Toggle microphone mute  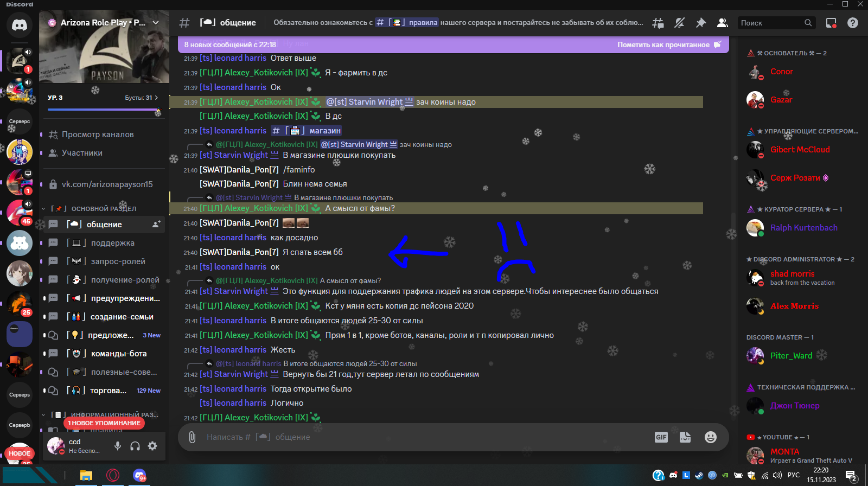[118, 446]
